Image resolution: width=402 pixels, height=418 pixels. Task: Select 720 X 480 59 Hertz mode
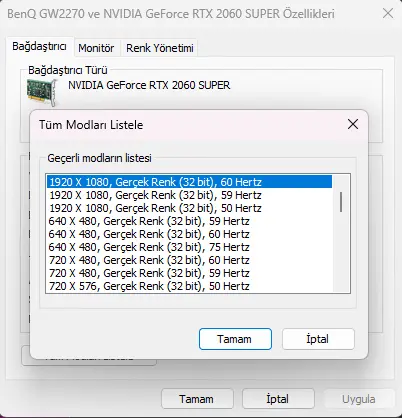point(189,273)
